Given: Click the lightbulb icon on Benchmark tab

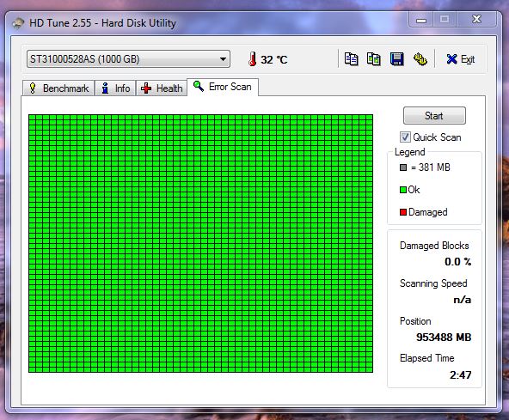Looking at the screenshot, I should pyautogui.click(x=33, y=88).
